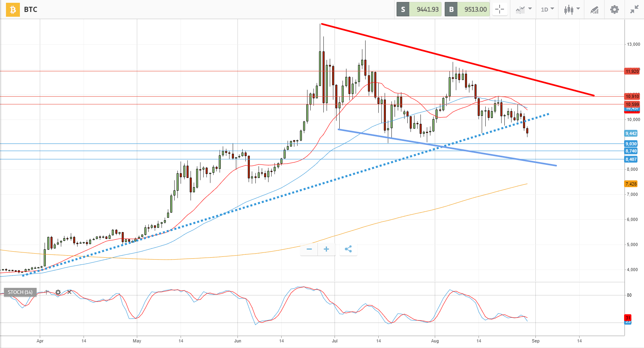This screenshot has width=644, height=348.
Task: Remove the STOCH indicator
Action: 70,292
